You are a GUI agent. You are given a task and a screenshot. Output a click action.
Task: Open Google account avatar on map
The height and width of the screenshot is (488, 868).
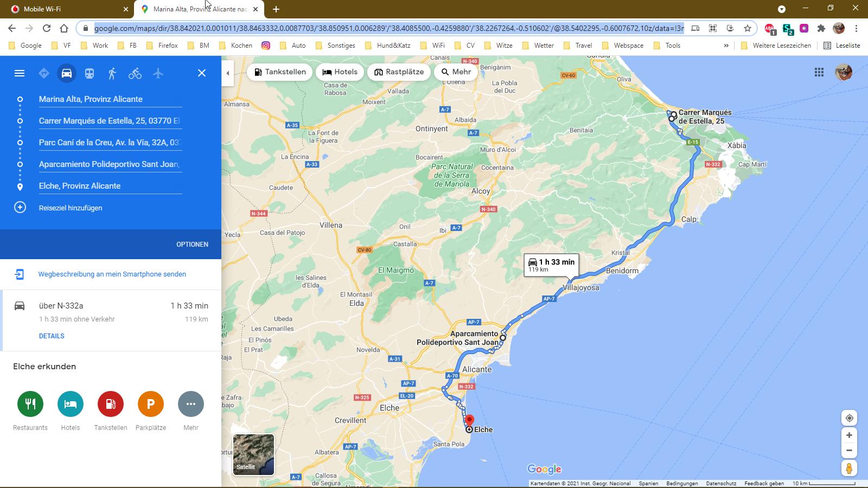point(844,72)
